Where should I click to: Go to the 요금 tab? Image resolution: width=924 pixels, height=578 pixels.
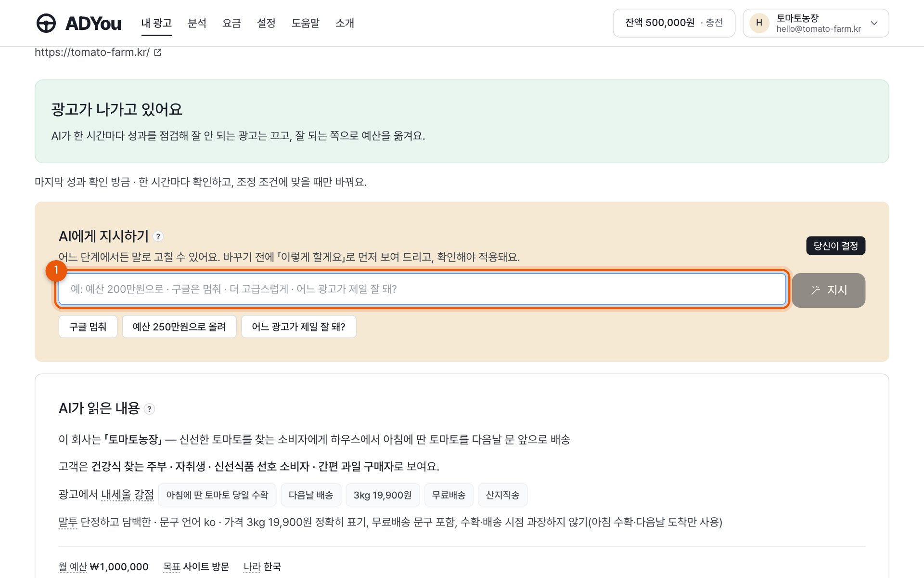[x=231, y=23]
